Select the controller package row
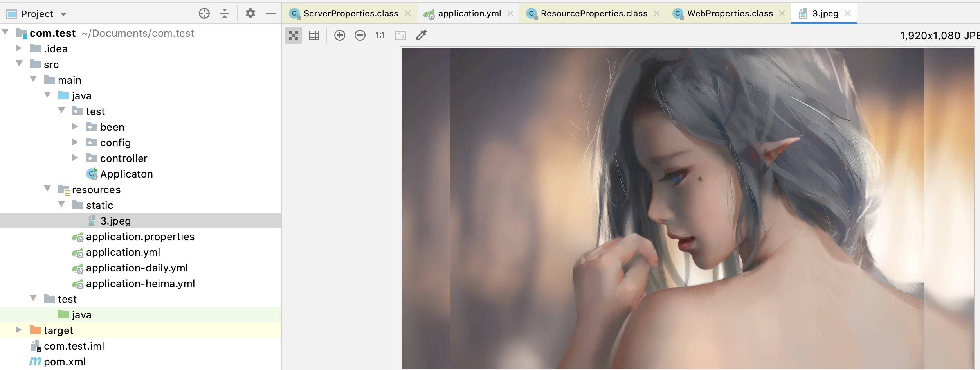Image resolution: width=980 pixels, height=370 pixels. (x=141, y=158)
